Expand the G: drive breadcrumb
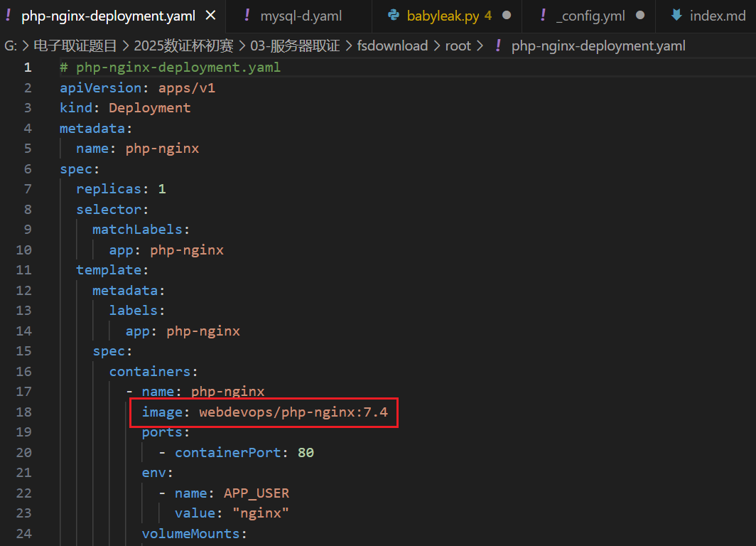This screenshot has width=756, height=546. (10, 46)
